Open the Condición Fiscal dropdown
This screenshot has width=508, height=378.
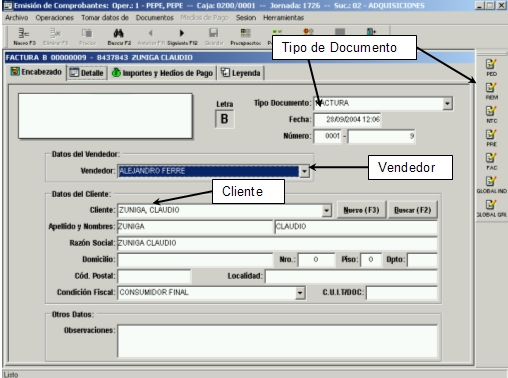click(300, 293)
